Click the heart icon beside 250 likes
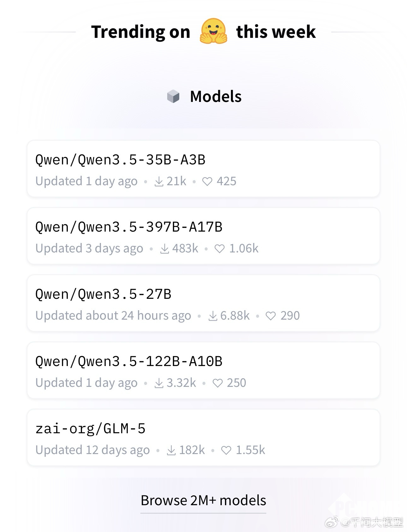The height and width of the screenshot is (532, 407). [217, 383]
